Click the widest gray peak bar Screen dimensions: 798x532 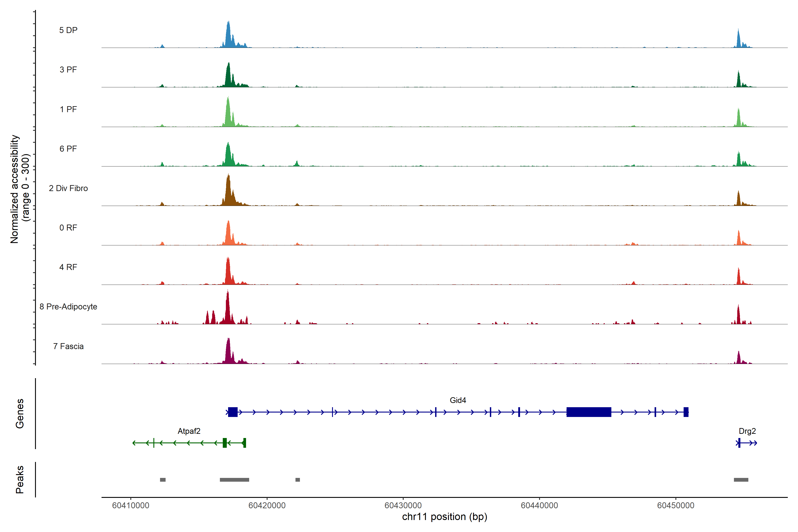pyautogui.click(x=234, y=480)
